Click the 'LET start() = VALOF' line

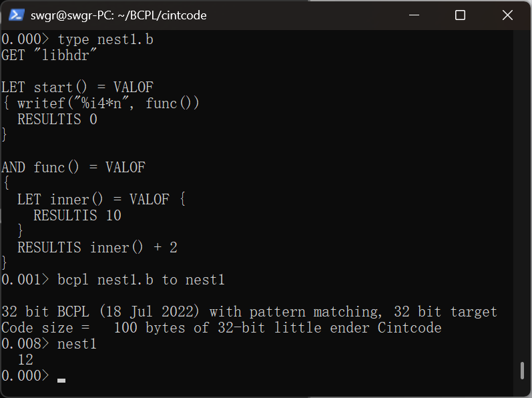click(x=77, y=87)
